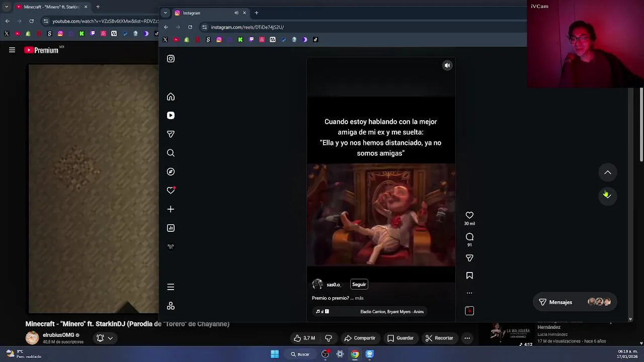
Task: Open Settings gear from taskbar
Action: pyautogui.click(x=340, y=354)
